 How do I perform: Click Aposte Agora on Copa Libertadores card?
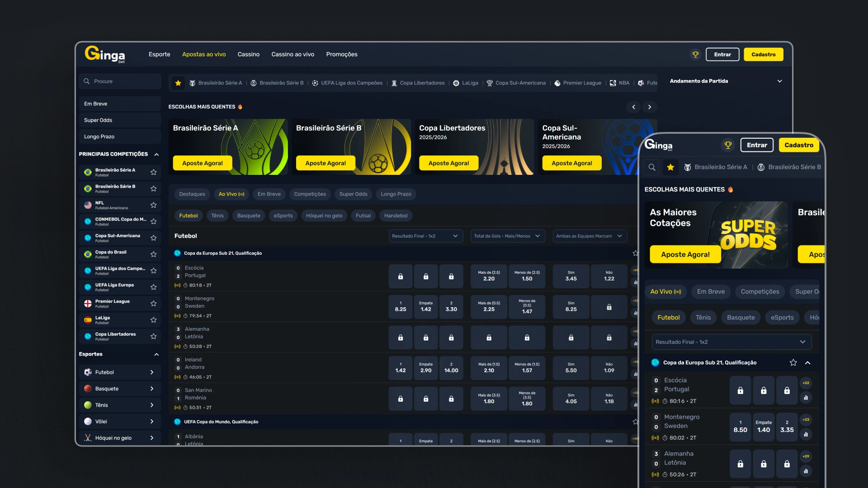[448, 163]
